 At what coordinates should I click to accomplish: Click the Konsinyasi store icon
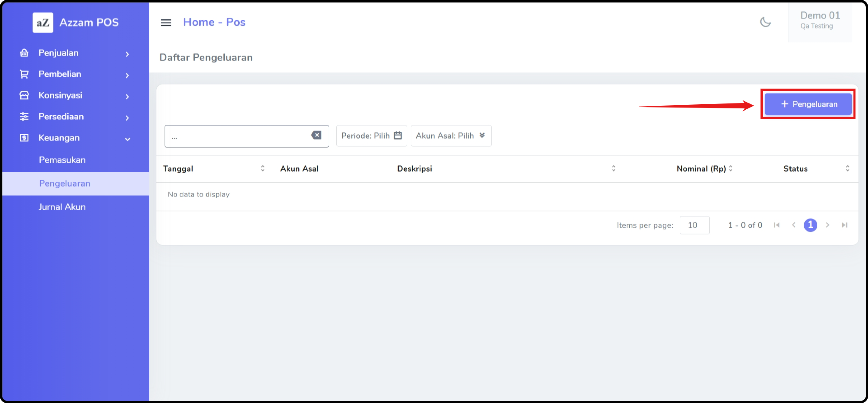coord(24,95)
